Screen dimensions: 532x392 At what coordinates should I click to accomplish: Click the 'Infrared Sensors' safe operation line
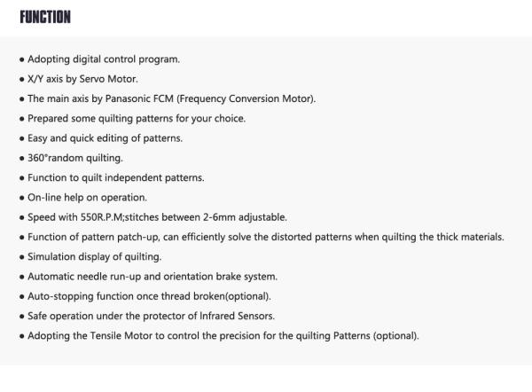[x=151, y=316]
